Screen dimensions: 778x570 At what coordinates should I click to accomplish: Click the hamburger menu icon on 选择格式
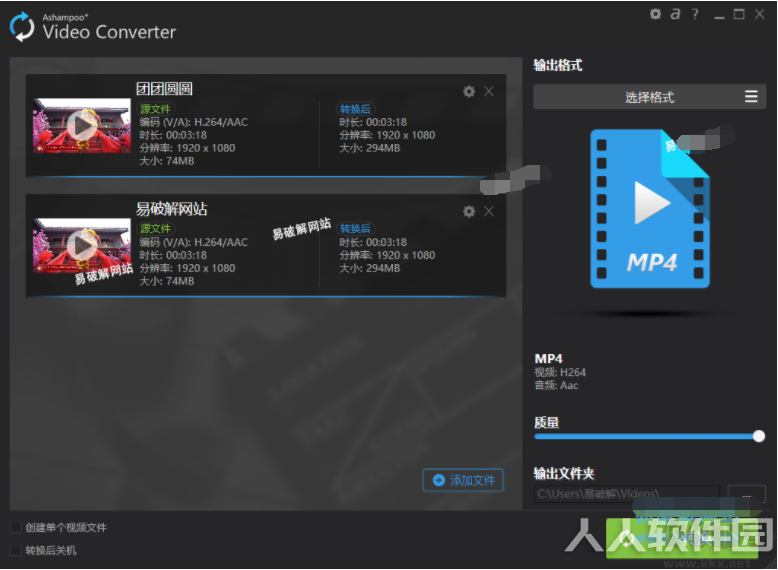point(751,97)
